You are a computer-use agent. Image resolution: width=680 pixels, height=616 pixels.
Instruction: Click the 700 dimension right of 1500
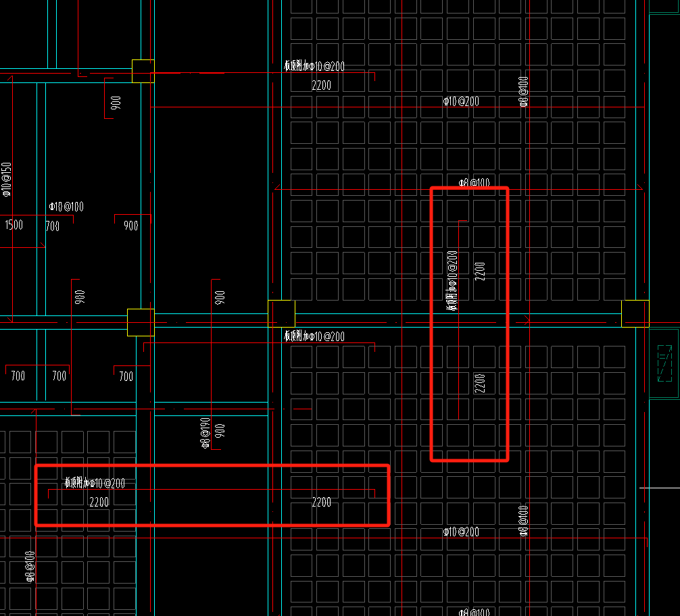53,226
